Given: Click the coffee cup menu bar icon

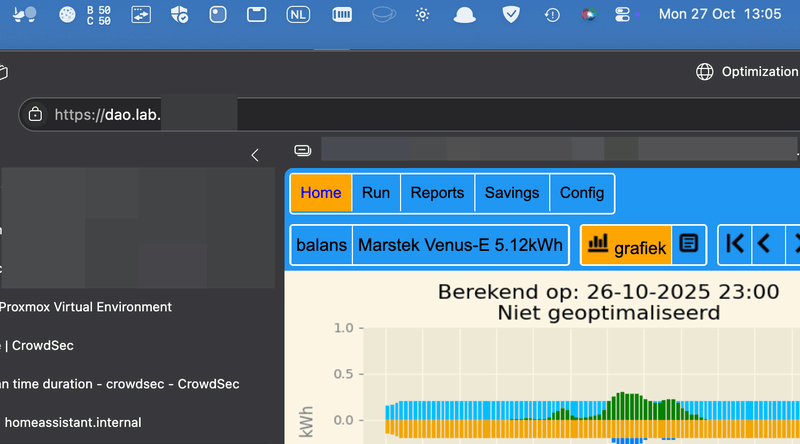Looking at the screenshot, I should pos(384,15).
